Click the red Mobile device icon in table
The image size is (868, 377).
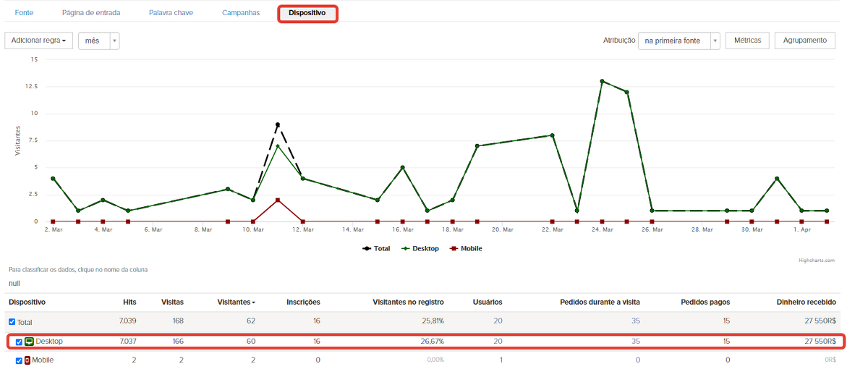(x=27, y=360)
